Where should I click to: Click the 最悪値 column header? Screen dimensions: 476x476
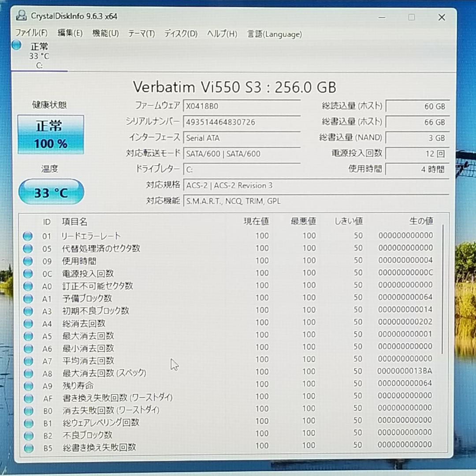pyautogui.click(x=303, y=221)
